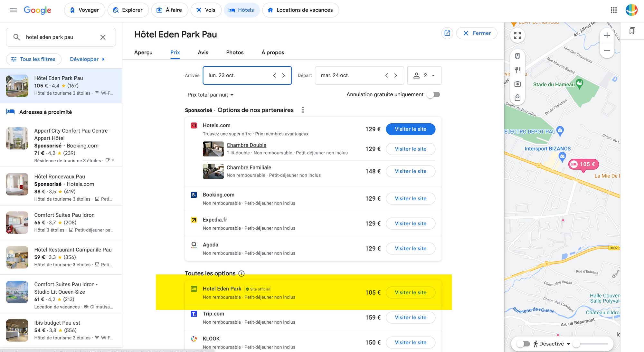Open the guest count dropdown
Screen dimensions: 644x352
click(424, 75)
